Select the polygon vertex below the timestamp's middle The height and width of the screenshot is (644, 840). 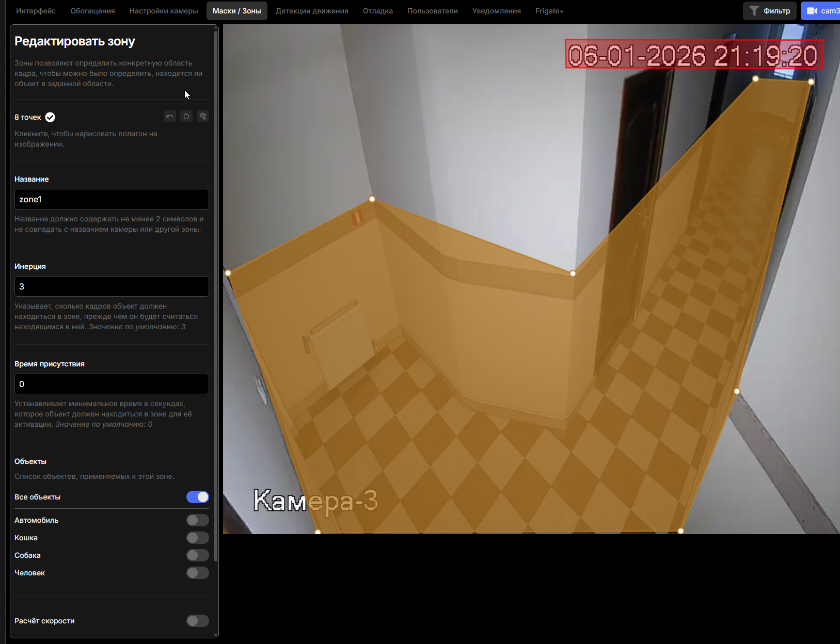point(756,79)
